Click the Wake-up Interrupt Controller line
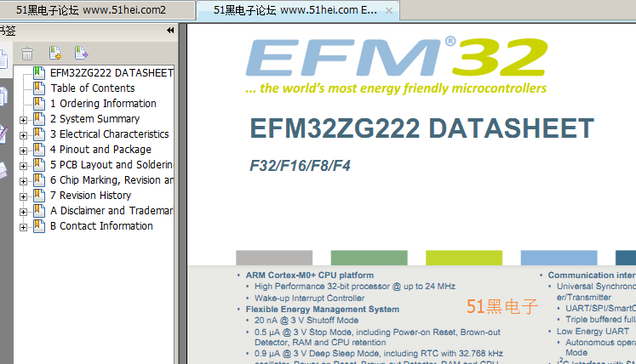The image size is (636, 364). (309, 299)
